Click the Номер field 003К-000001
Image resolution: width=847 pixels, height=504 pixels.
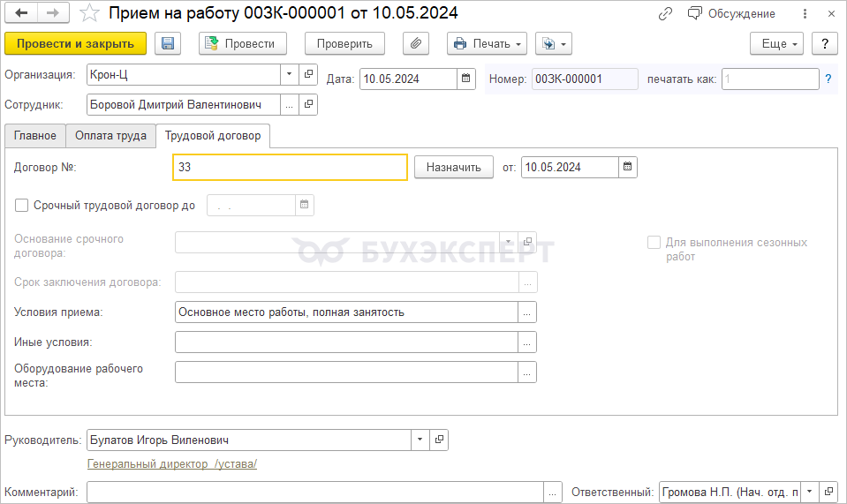[585, 79]
